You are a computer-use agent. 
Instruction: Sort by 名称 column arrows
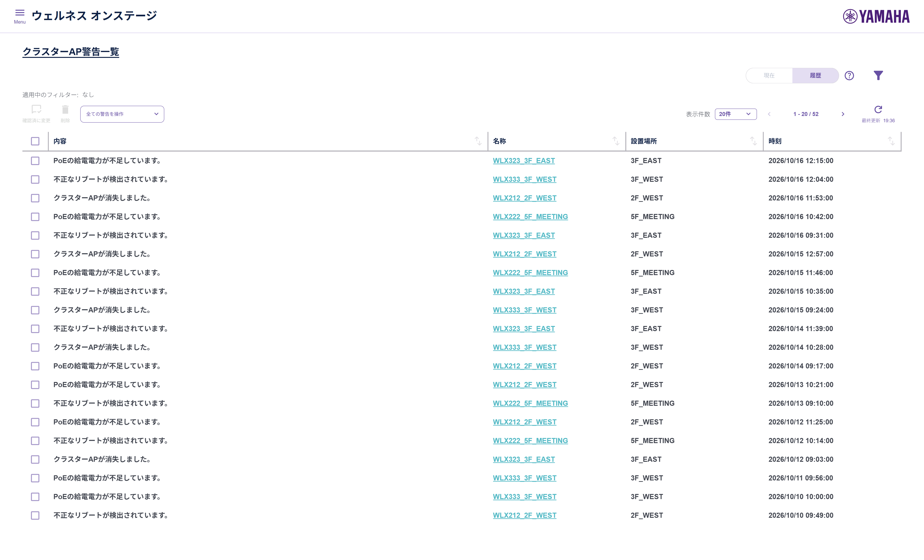pos(616,141)
